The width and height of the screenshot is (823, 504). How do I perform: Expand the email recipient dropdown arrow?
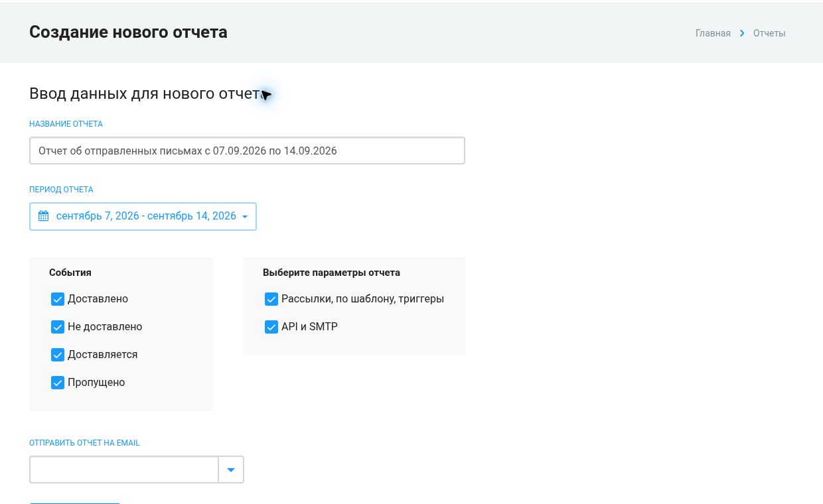click(x=231, y=470)
